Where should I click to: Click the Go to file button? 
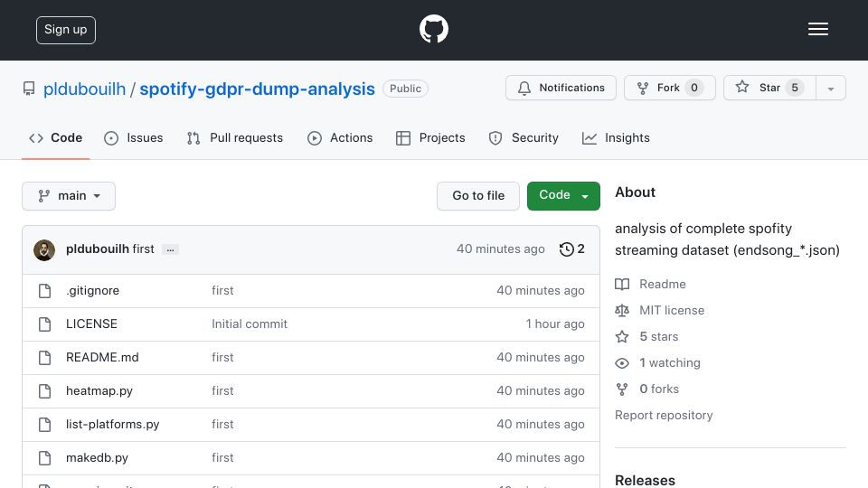(478, 196)
